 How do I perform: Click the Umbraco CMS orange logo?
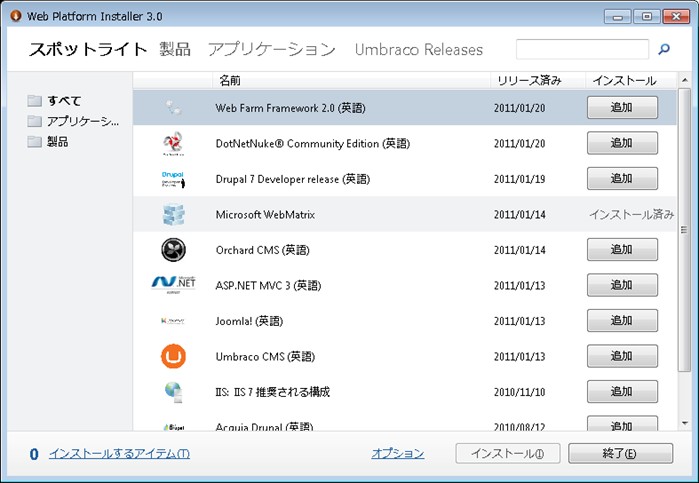(173, 356)
